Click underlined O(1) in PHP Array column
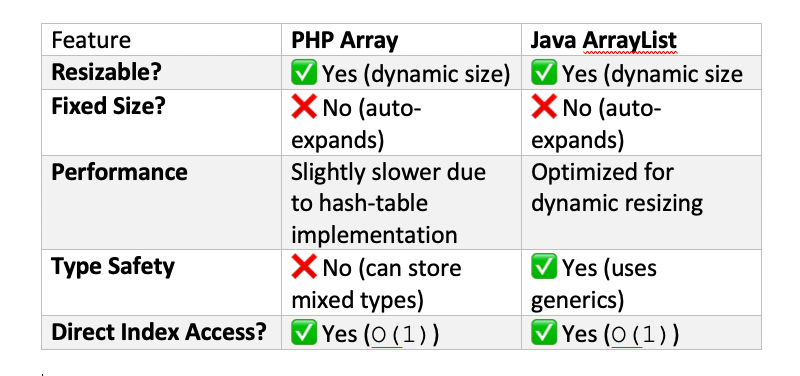This screenshot has height=376, width=800. (x=402, y=335)
